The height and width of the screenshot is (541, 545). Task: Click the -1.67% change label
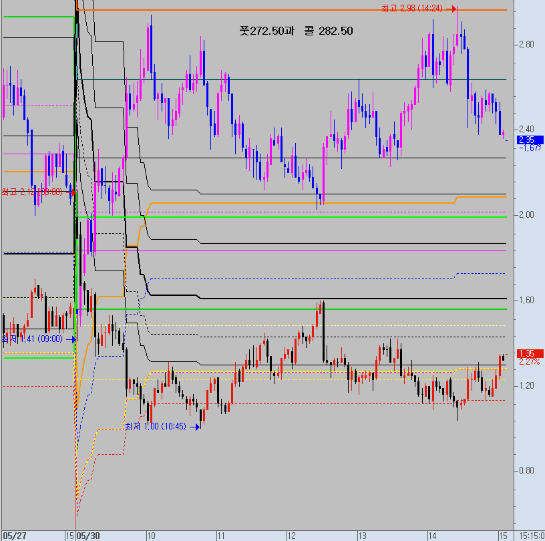click(x=530, y=148)
